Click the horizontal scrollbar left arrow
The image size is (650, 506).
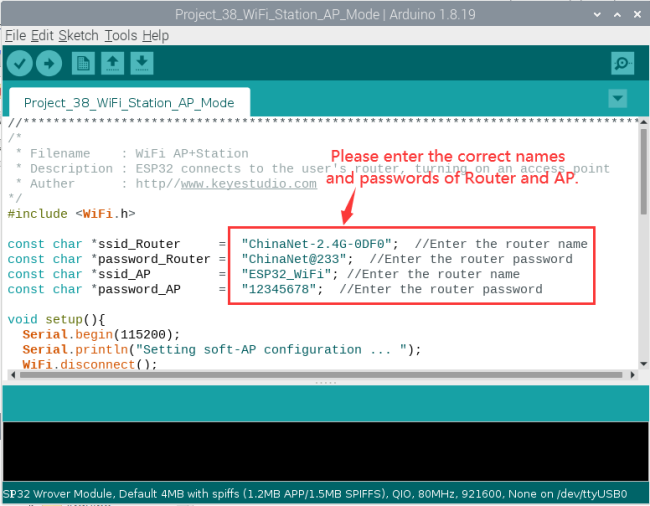13,375
